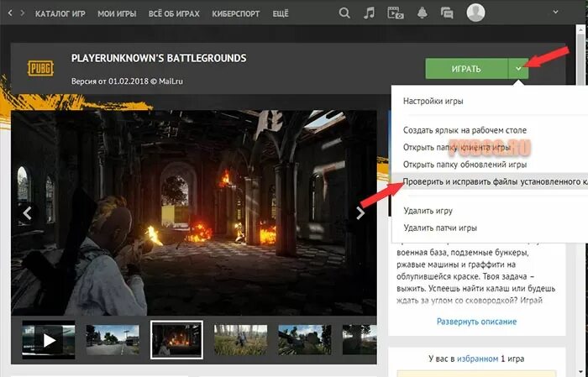The image size is (588, 377).
Task: Play the video thumbnail in gallery strip
Action: [x=49, y=340]
